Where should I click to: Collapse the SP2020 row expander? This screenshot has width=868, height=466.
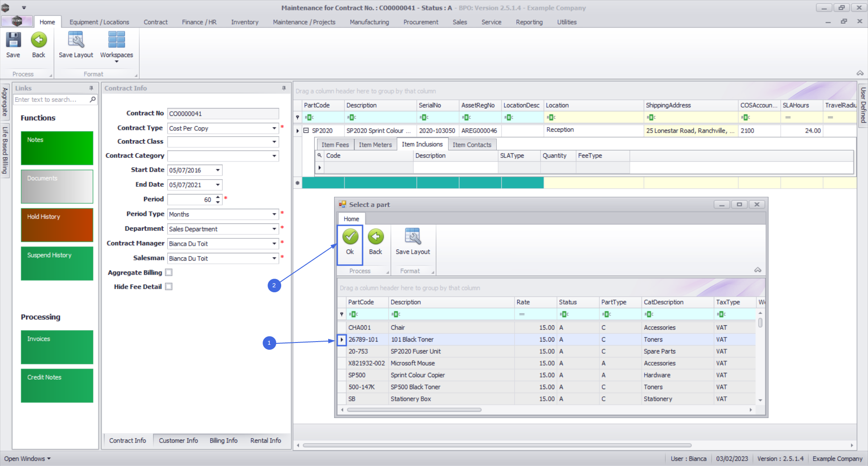[x=306, y=131]
